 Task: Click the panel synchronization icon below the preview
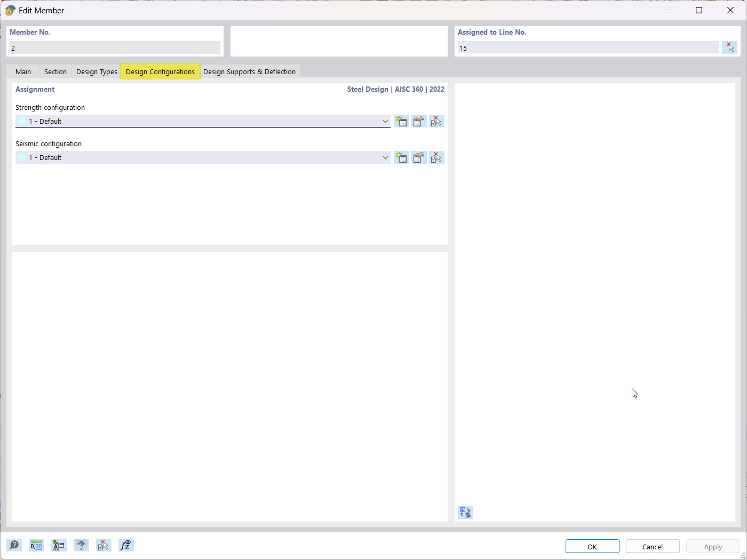[465, 512]
